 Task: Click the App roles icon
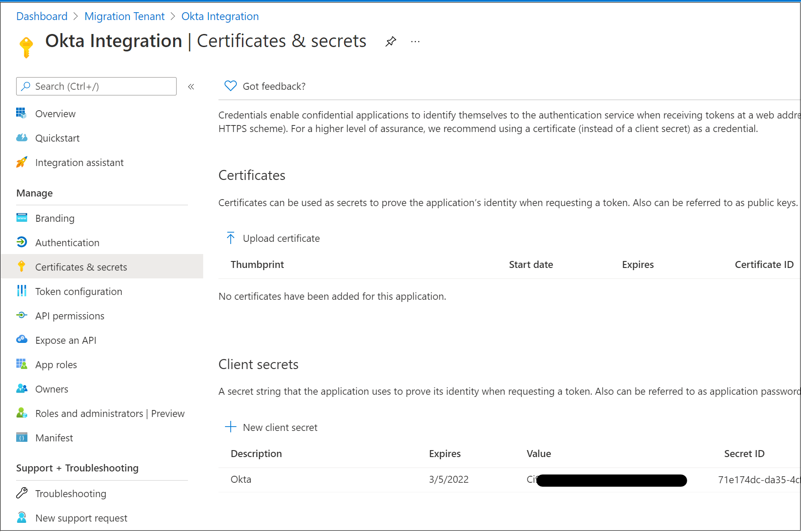[21, 364]
